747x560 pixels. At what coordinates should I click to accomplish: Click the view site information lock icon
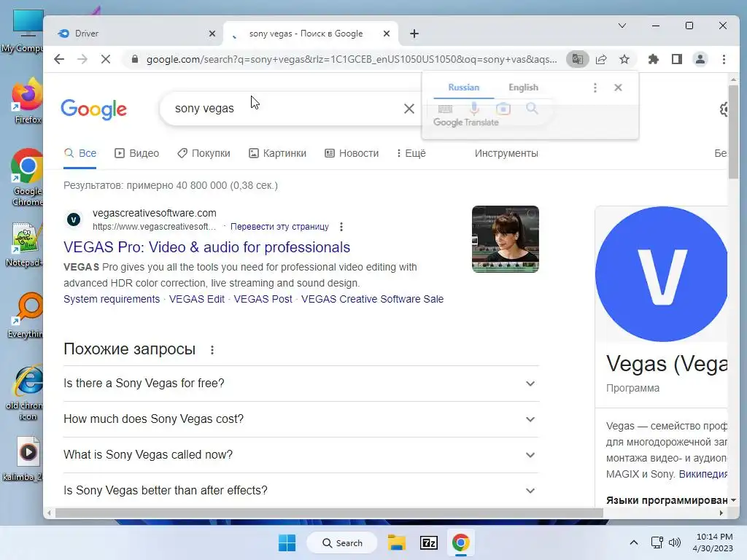(x=135, y=59)
